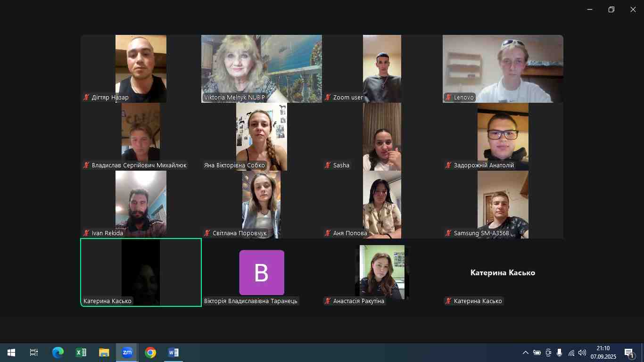
Task: Select the Zoom user video tile
Action: [382, 69]
